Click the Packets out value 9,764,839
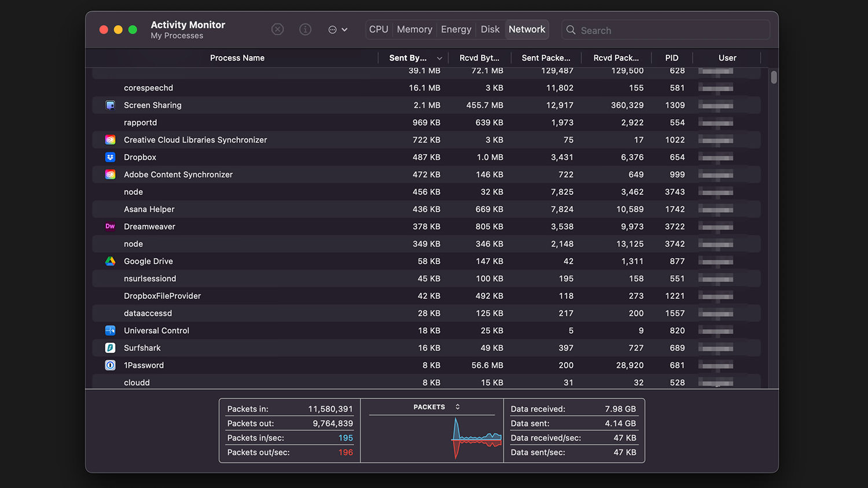Image resolution: width=868 pixels, height=488 pixels. pyautogui.click(x=333, y=423)
